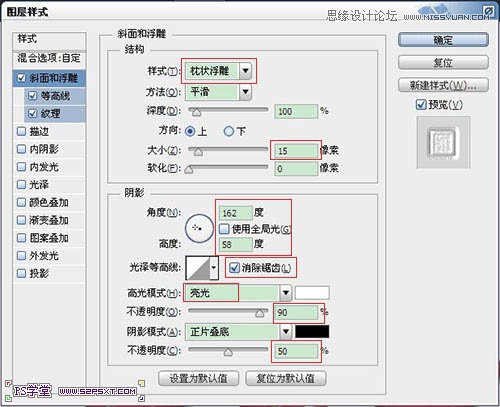Toggle the 预览 checkbox

[421, 105]
